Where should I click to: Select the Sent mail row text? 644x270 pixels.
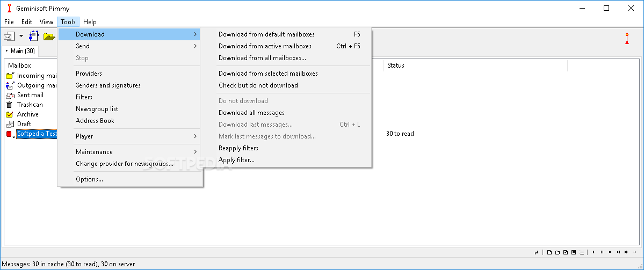coord(30,95)
